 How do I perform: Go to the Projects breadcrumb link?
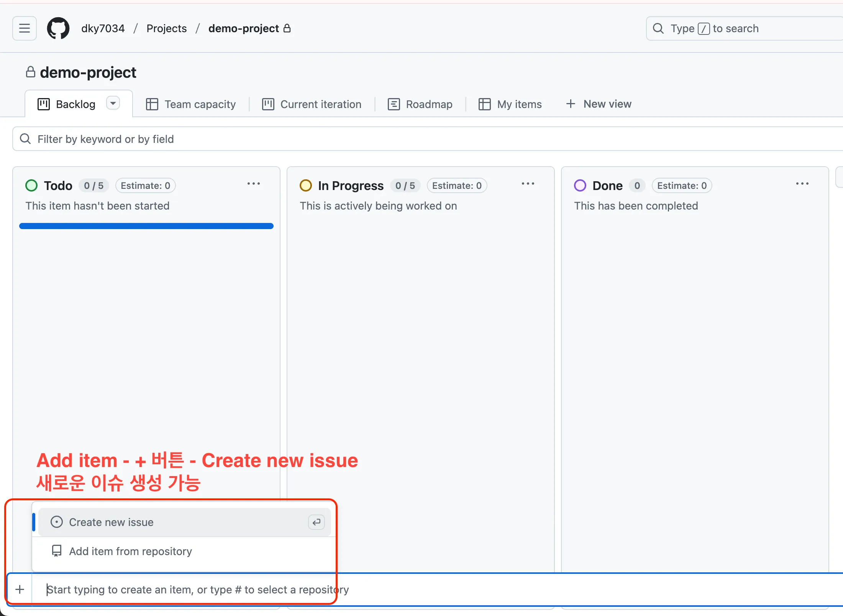click(x=167, y=28)
